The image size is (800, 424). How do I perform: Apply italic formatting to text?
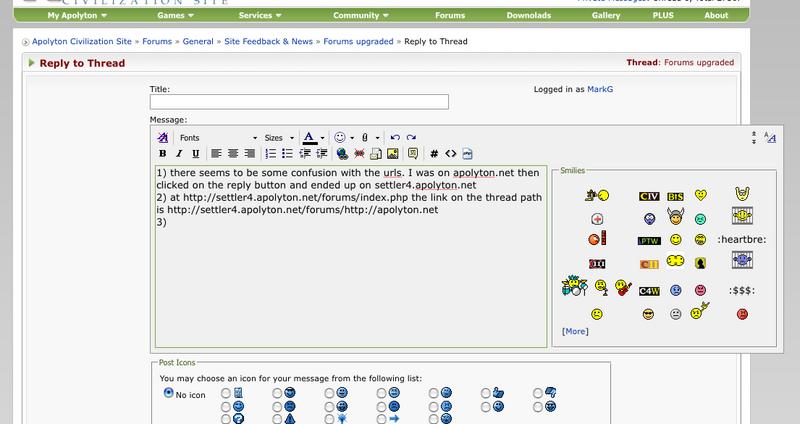click(x=179, y=154)
